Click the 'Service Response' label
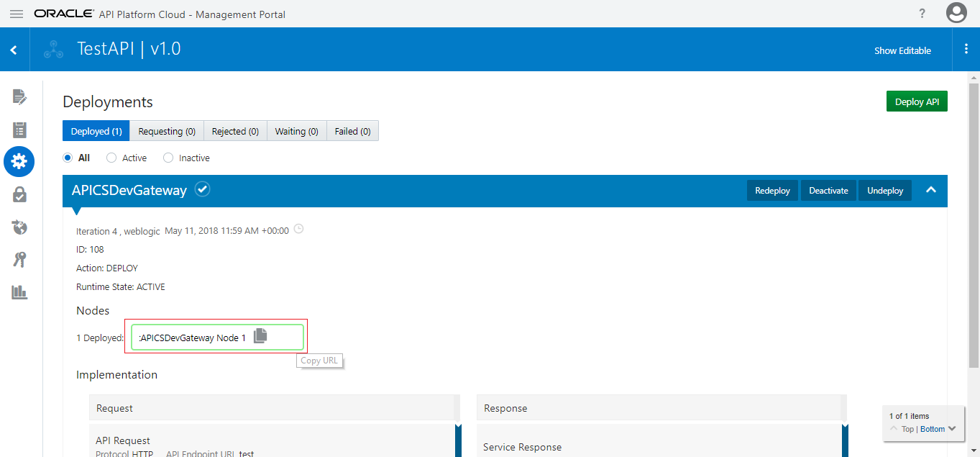 [522, 447]
